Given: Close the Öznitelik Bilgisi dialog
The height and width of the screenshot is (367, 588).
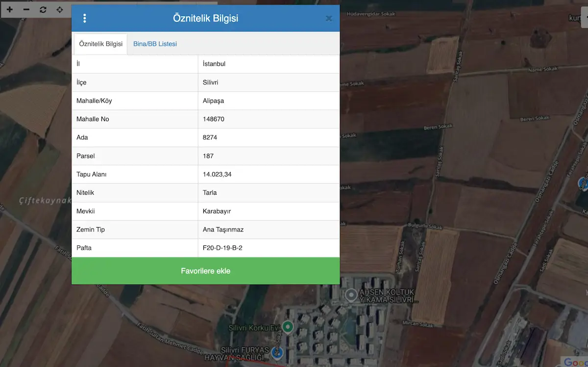Looking at the screenshot, I should [x=329, y=19].
